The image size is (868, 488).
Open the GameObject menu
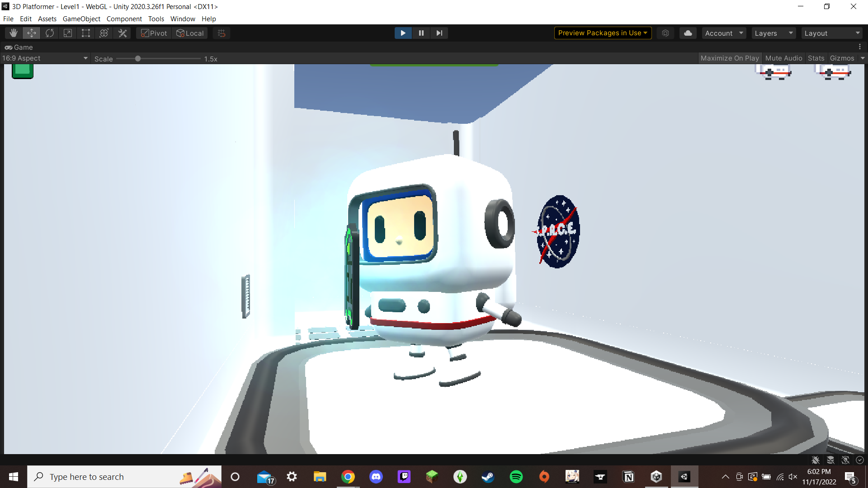(x=81, y=19)
